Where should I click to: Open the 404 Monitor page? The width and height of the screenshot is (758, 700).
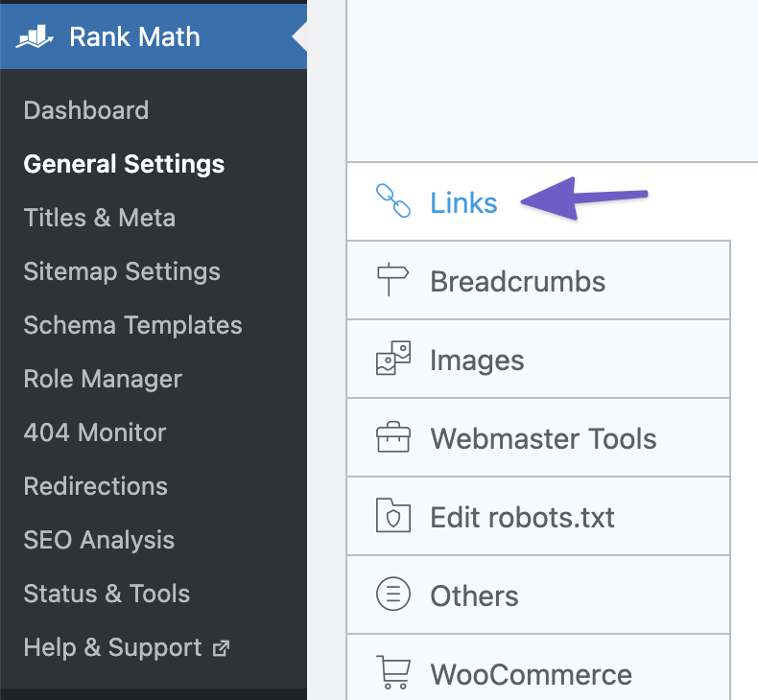[x=95, y=432]
